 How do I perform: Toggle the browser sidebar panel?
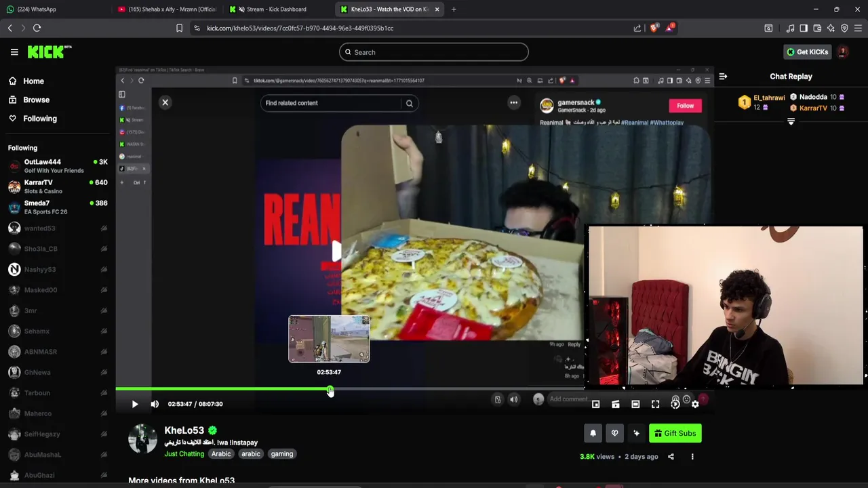click(x=804, y=28)
